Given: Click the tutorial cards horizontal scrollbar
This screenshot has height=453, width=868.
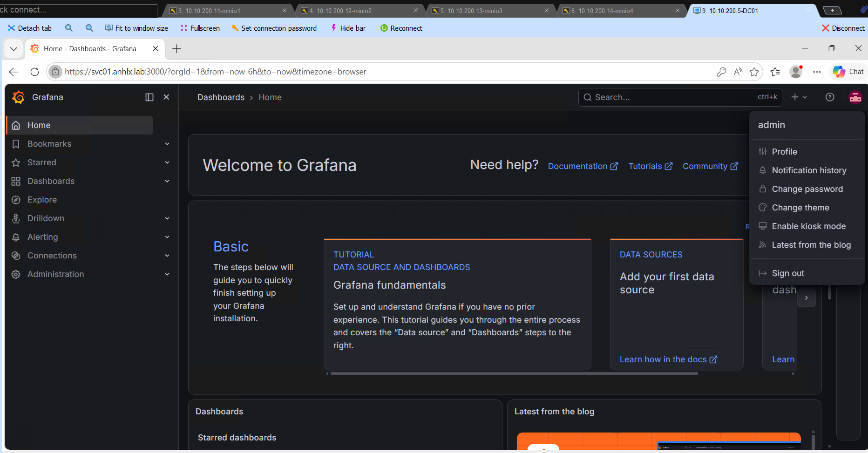Looking at the screenshot, I should 514,373.
